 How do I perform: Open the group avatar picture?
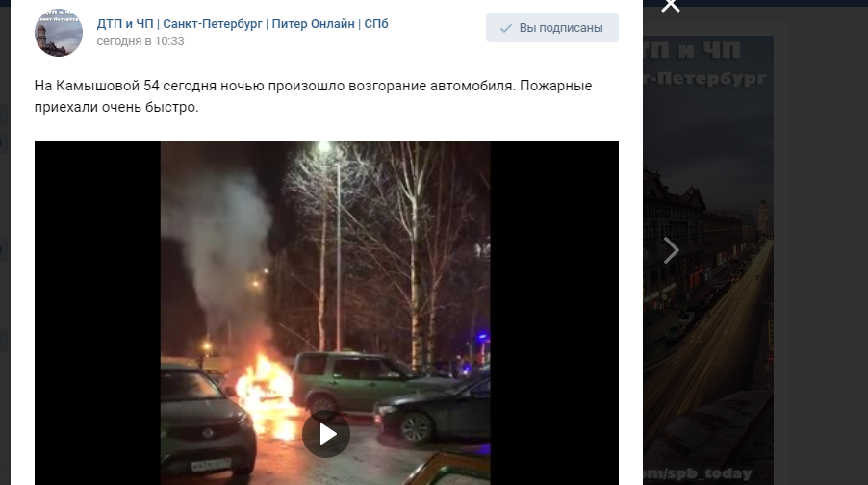(x=59, y=32)
